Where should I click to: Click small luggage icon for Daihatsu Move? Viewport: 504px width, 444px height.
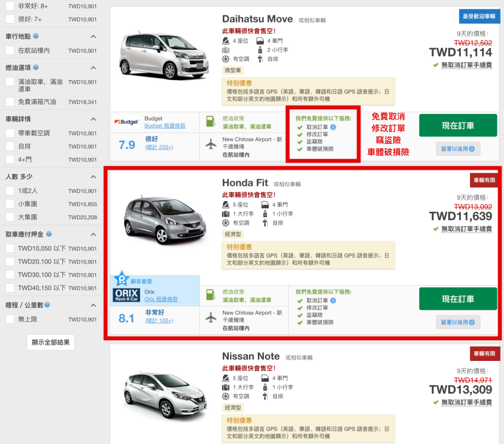[x=260, y=50]
